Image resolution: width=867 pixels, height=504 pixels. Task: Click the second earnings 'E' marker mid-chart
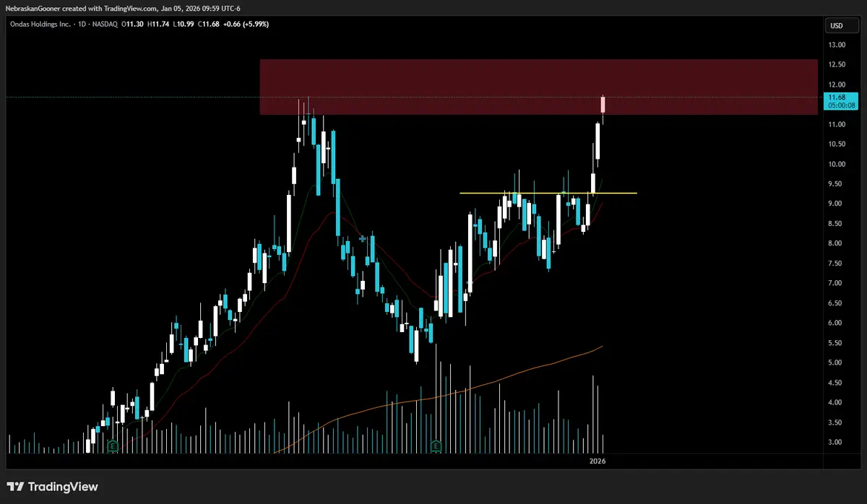point(436,446)
